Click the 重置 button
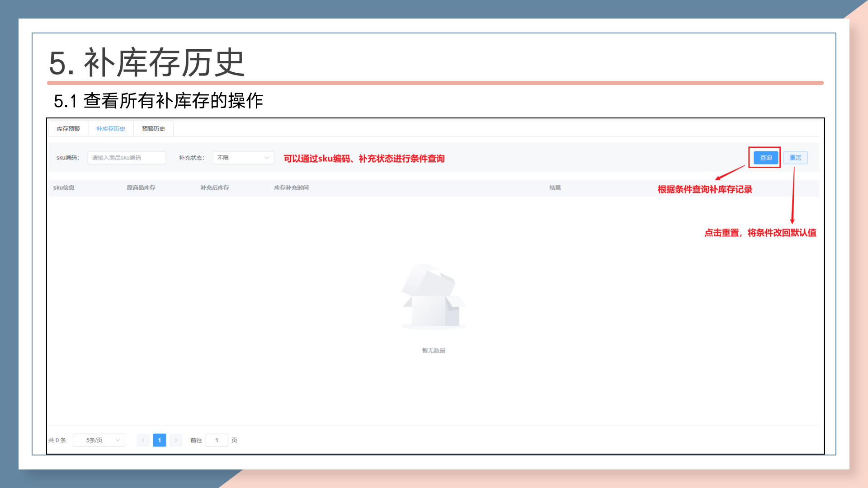Viewport: 868px width, 488px height. (795, 158)
